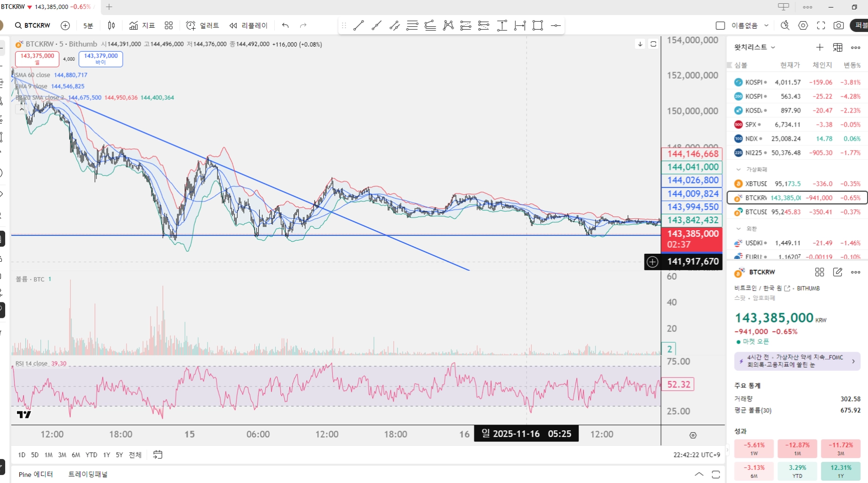Open BTCKRW details more options
868x483 pixels.
856,272
